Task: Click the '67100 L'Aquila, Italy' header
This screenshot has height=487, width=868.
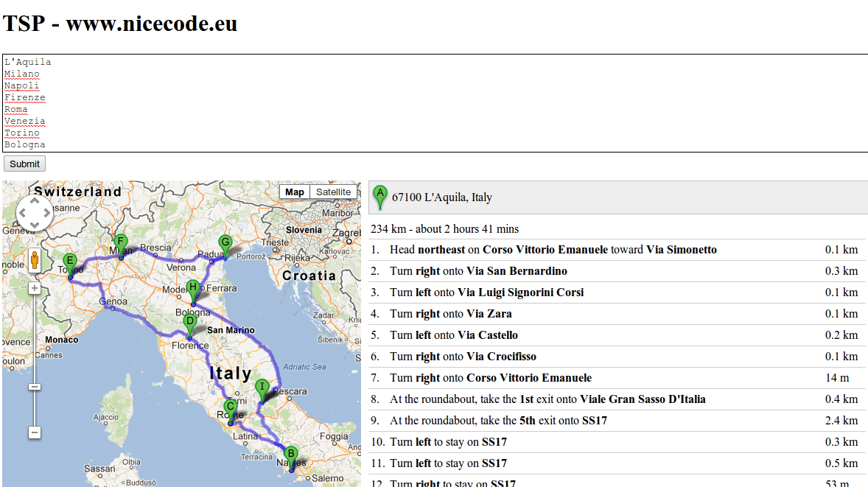Action: point(618,197)
